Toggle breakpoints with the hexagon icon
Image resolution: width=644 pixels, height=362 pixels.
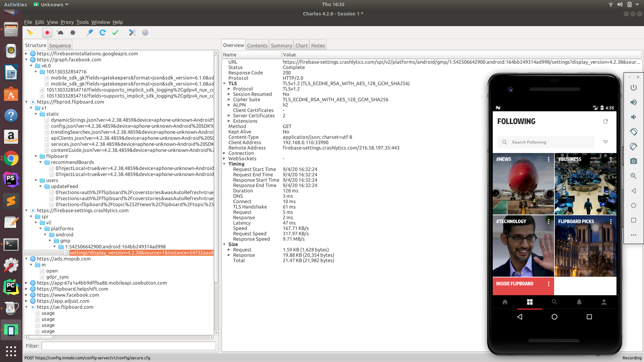(x=73, y=33)
